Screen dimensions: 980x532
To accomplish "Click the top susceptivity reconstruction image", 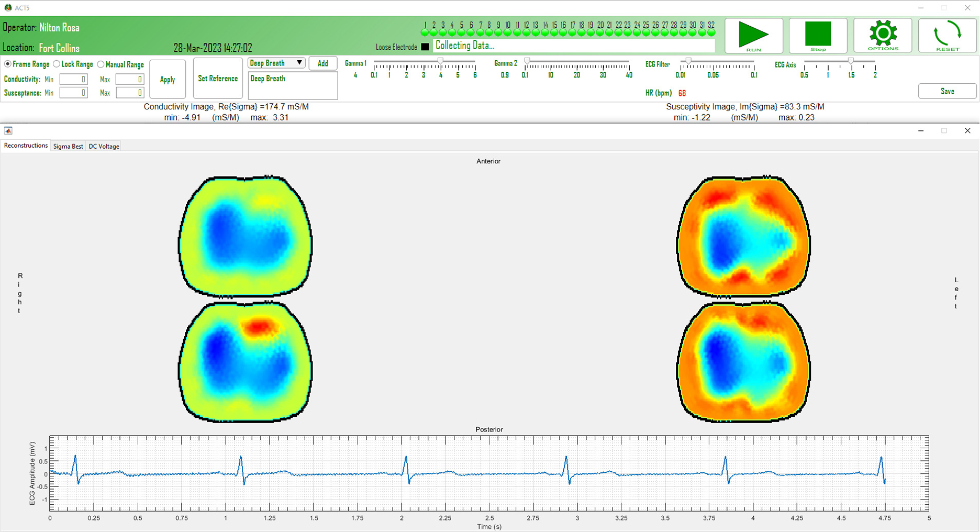I will (x=743, y=237).
